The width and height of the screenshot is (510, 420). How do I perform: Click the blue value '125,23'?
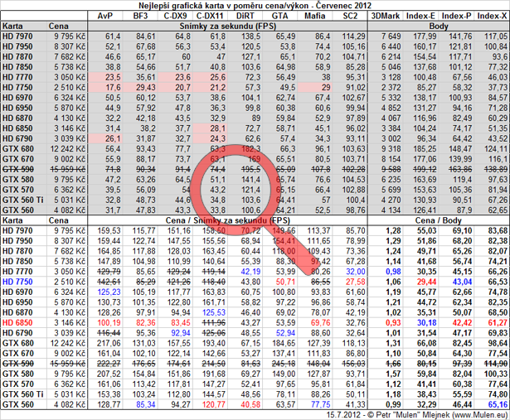click(x=109, y=292)
